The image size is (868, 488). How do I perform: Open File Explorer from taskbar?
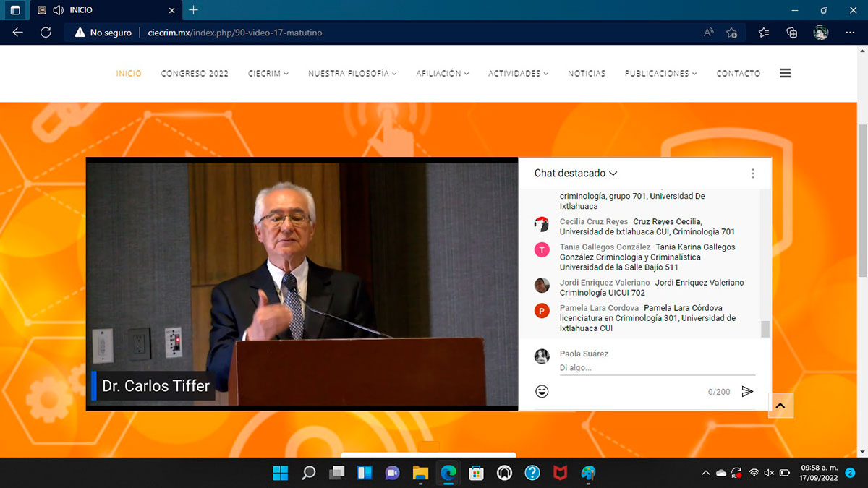[420, 474]
